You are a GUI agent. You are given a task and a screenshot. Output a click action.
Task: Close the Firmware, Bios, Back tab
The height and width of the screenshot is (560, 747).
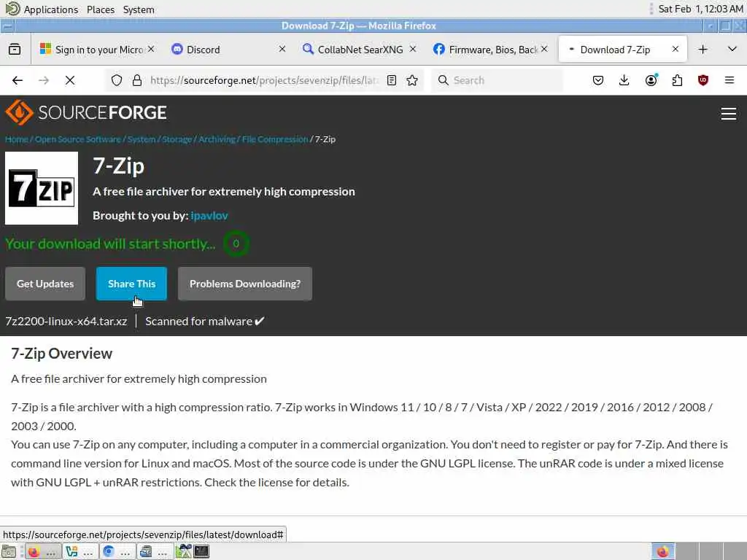544,49
